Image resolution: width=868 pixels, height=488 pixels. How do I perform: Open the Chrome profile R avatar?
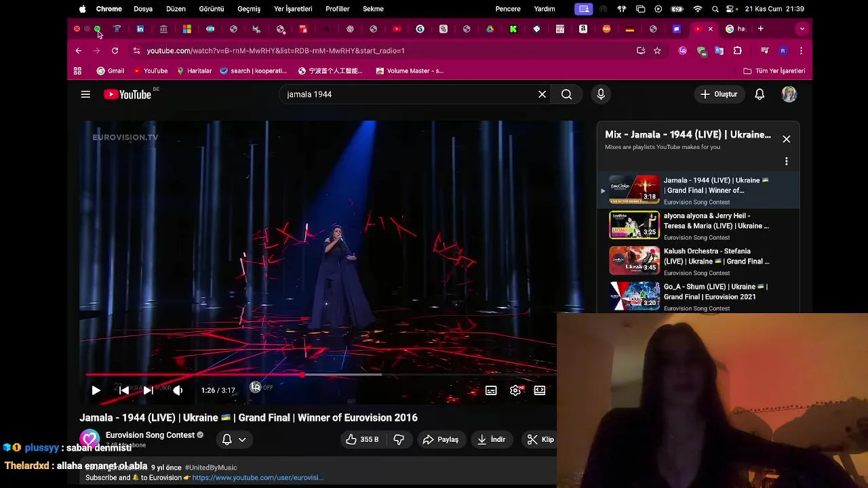click(783, 51)
